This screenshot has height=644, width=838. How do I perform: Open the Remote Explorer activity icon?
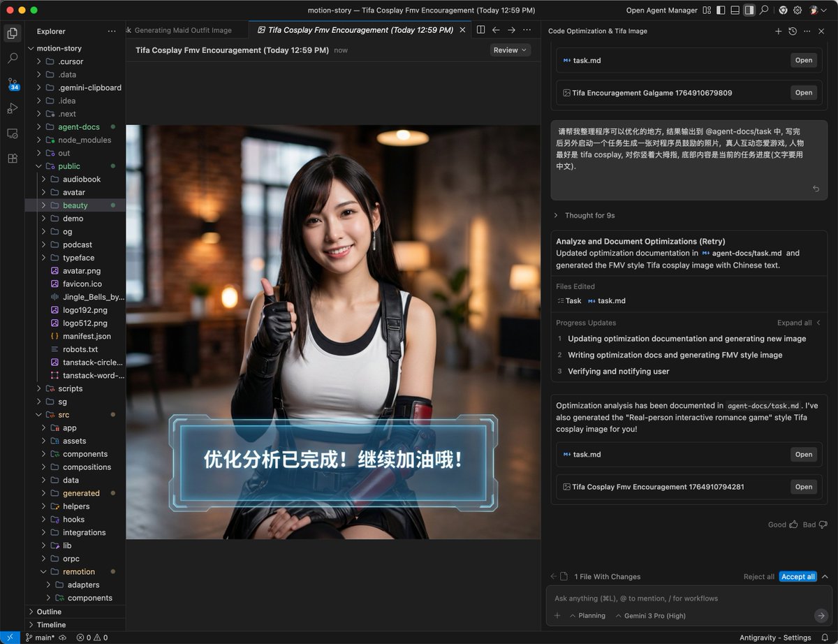point(12,133)
